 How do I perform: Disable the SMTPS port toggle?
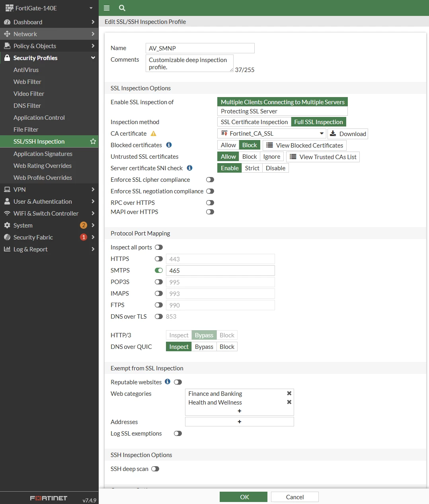coord(159,270)
